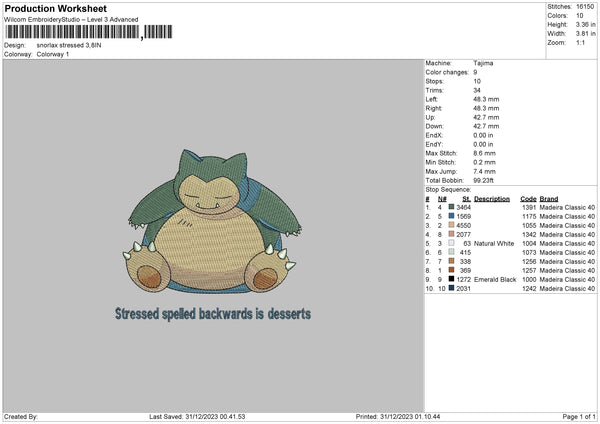Click the "Stops:" label

[434, 81]
